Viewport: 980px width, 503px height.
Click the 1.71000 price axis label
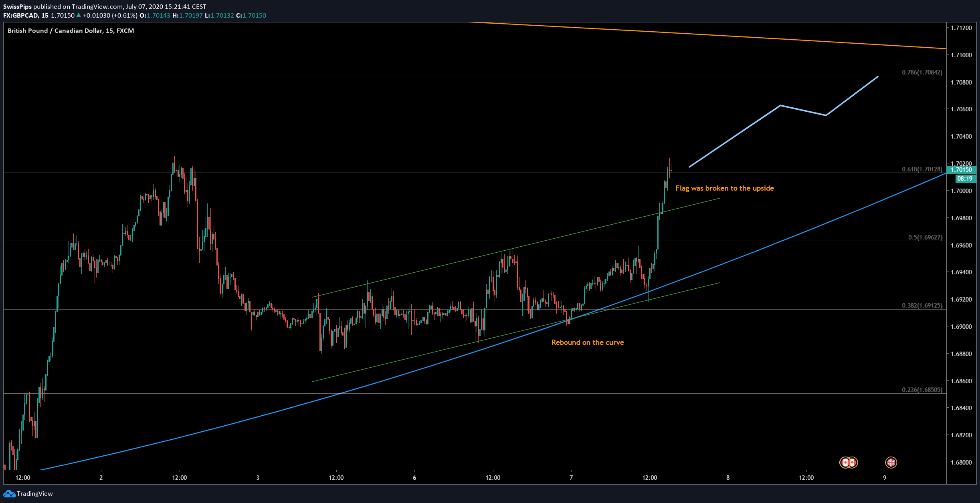point(961,55)
